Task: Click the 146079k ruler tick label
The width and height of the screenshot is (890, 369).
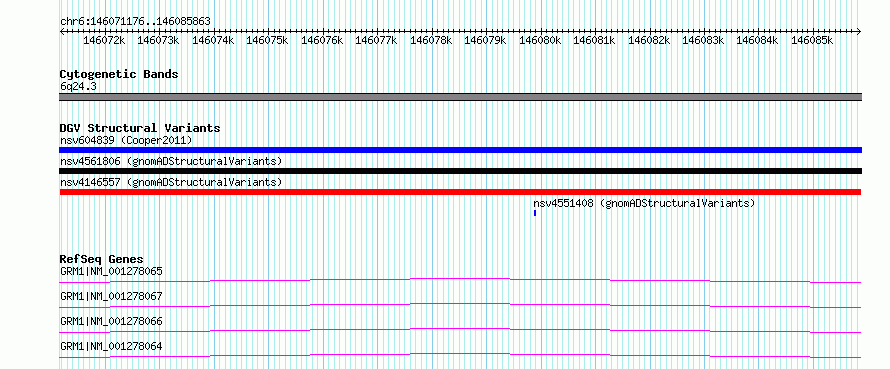Action: 485,40
